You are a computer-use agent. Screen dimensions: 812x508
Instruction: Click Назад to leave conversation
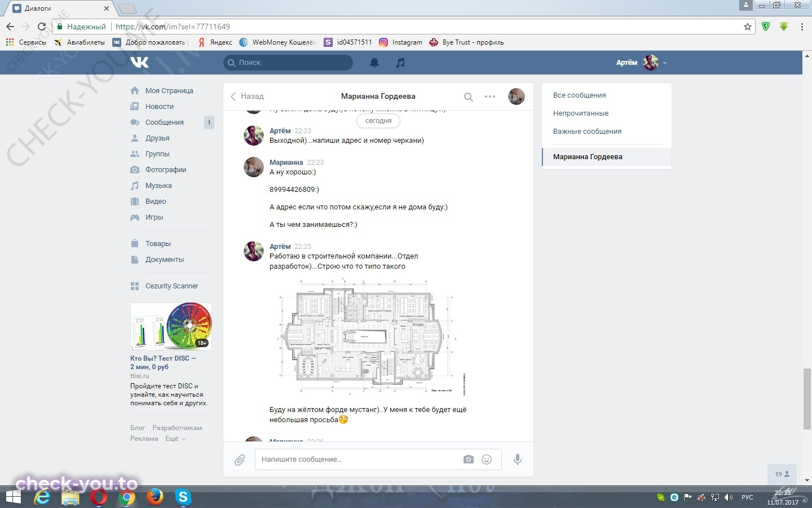click(247, 97)
